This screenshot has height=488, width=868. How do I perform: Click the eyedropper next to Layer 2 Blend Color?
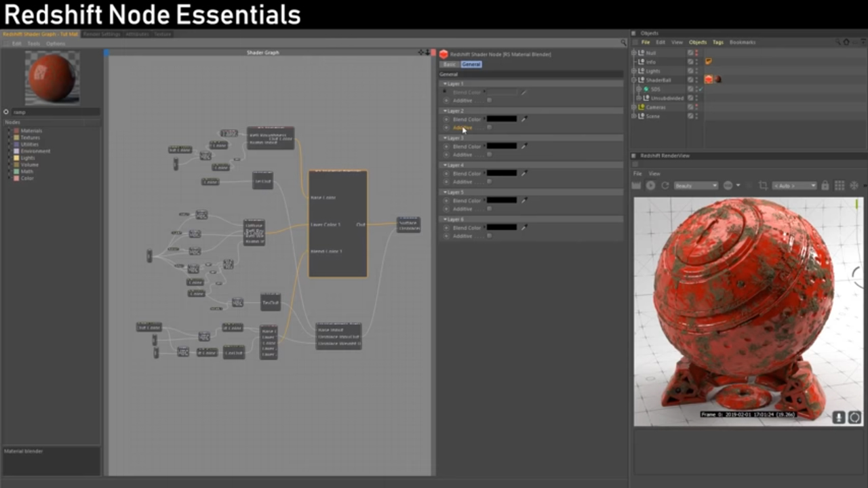pos(524,119)
